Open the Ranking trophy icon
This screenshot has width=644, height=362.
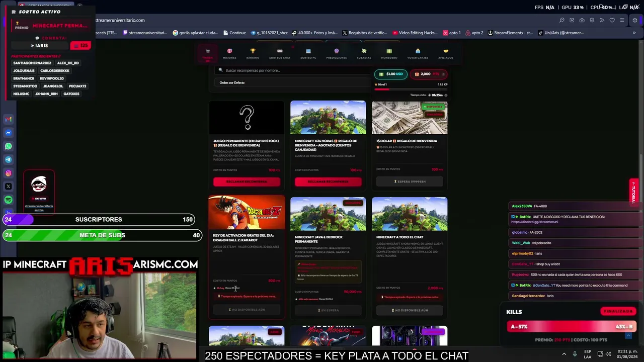(x=253, y=51)
